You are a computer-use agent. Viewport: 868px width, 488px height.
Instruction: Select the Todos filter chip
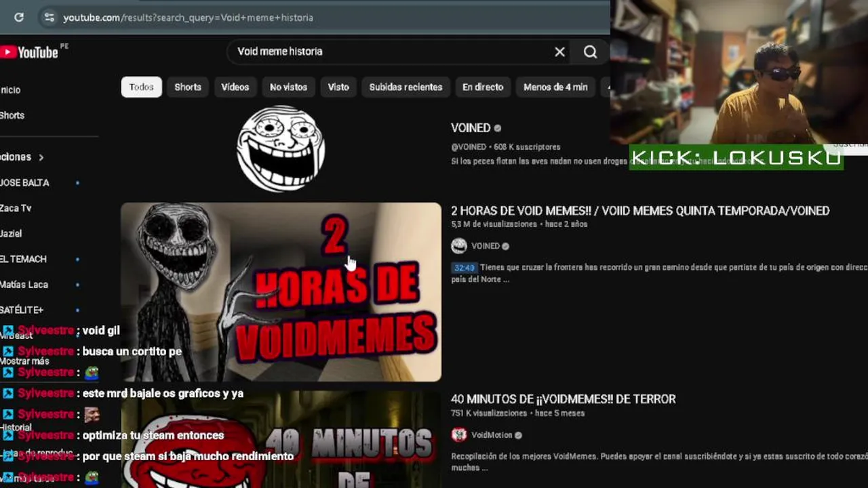click(142, 87)
